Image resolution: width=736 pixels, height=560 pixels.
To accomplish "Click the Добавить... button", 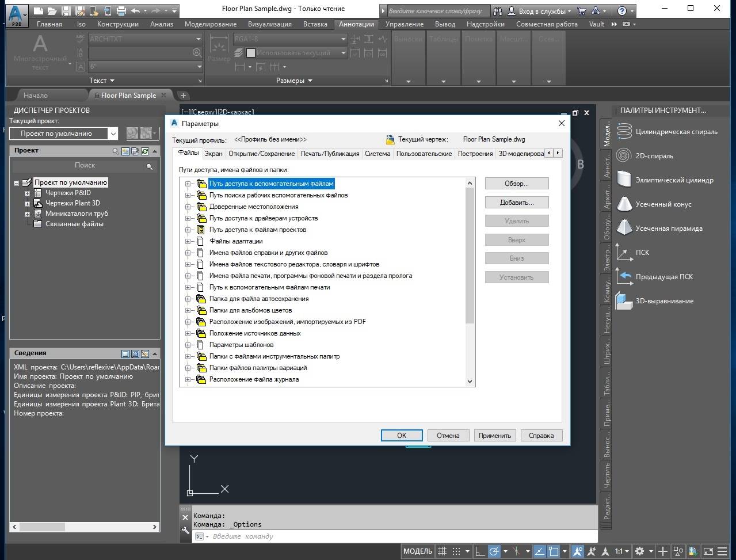I will tap(517, 203).
